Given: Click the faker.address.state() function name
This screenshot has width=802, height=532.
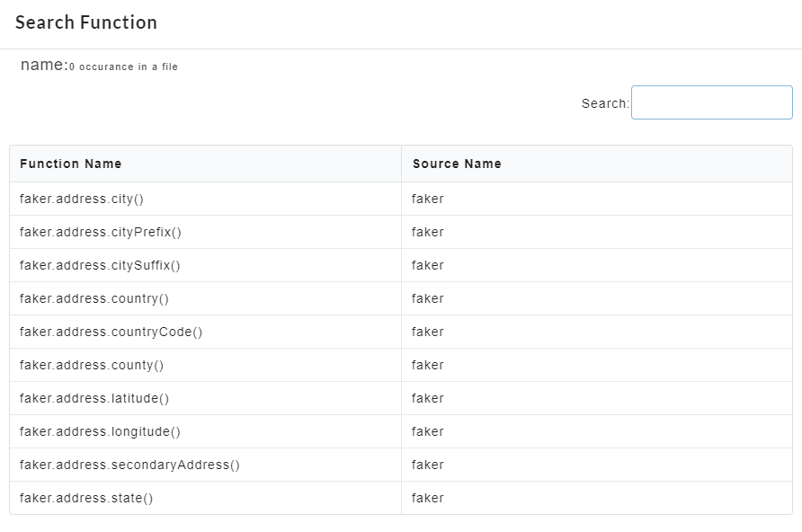Looking at the screenshot, I should tap(86, 498).
